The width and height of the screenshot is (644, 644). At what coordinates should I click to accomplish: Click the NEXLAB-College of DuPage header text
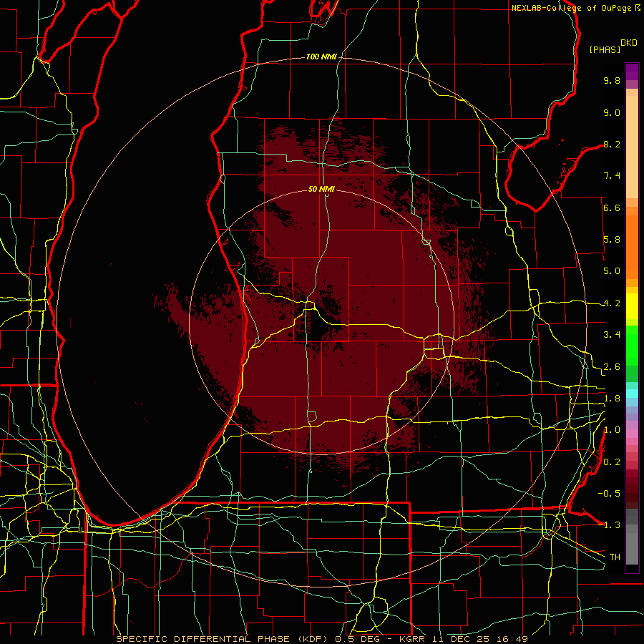[x=571, y=8]
